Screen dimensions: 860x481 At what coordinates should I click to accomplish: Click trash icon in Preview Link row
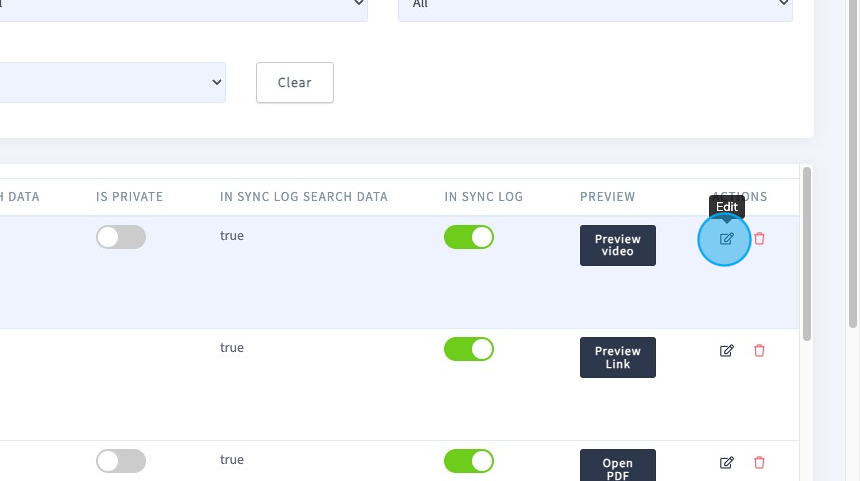point(759,350)
